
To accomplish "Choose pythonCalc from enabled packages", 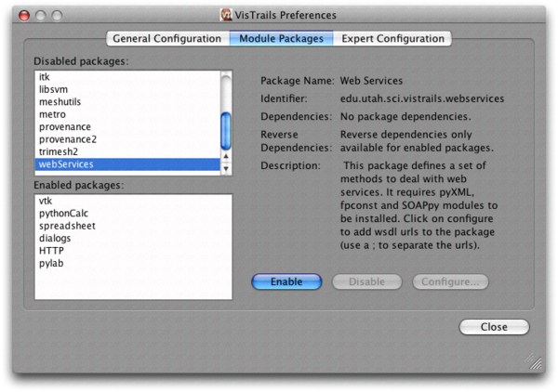I will pos(63,213).
